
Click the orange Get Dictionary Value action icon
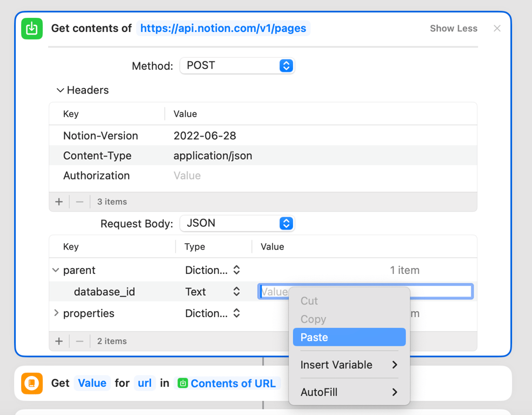pyautogui.click(x=31, y=383)
